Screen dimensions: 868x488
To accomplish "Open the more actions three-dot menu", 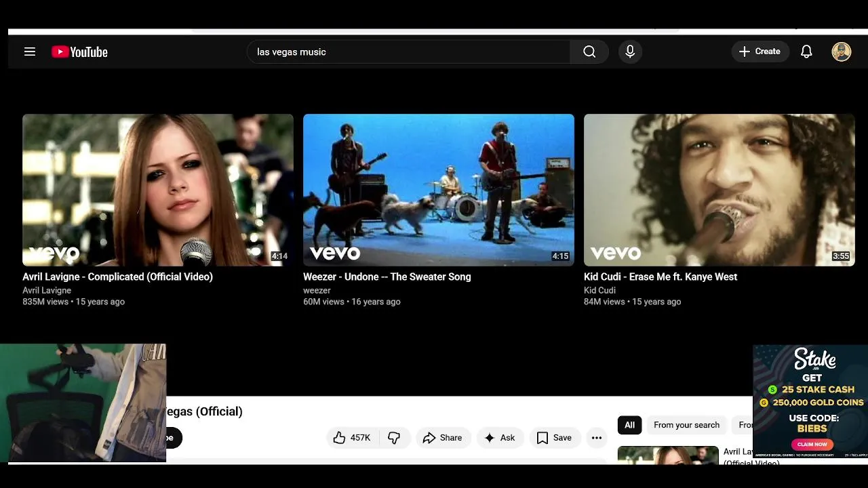I will 597,438.
